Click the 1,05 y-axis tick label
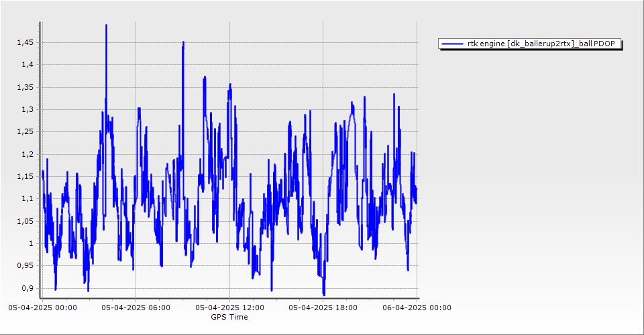This screenshot has width=644, height=335. [x=25, y=221]
